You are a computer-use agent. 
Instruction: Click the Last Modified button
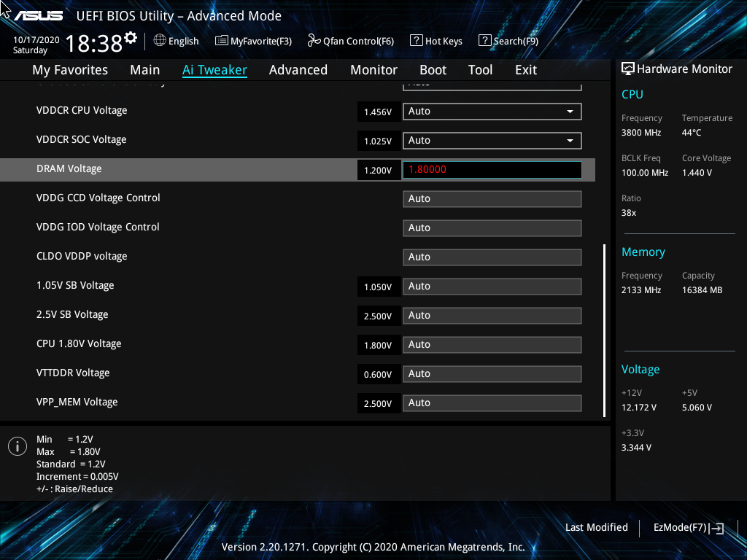pyautogui.click(x=597, y=528)
